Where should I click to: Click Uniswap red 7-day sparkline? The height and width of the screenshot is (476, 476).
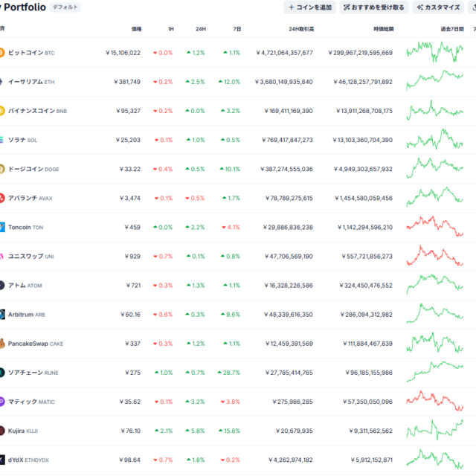click(434, 255)
